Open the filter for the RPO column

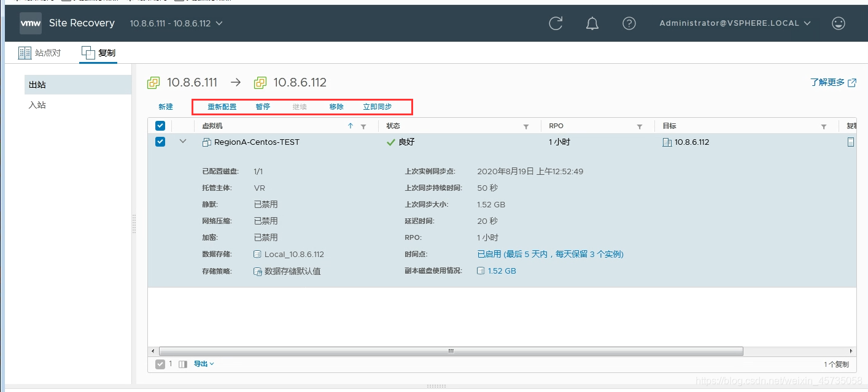[640, 126]
